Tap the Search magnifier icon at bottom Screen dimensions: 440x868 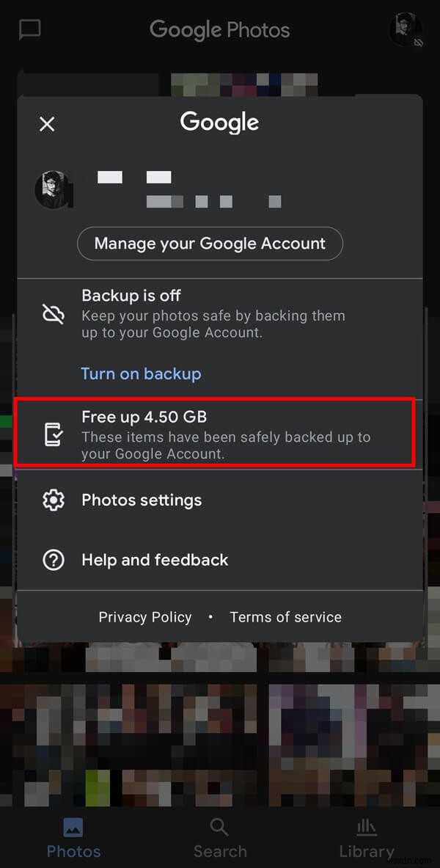click(x=219, y=827)
